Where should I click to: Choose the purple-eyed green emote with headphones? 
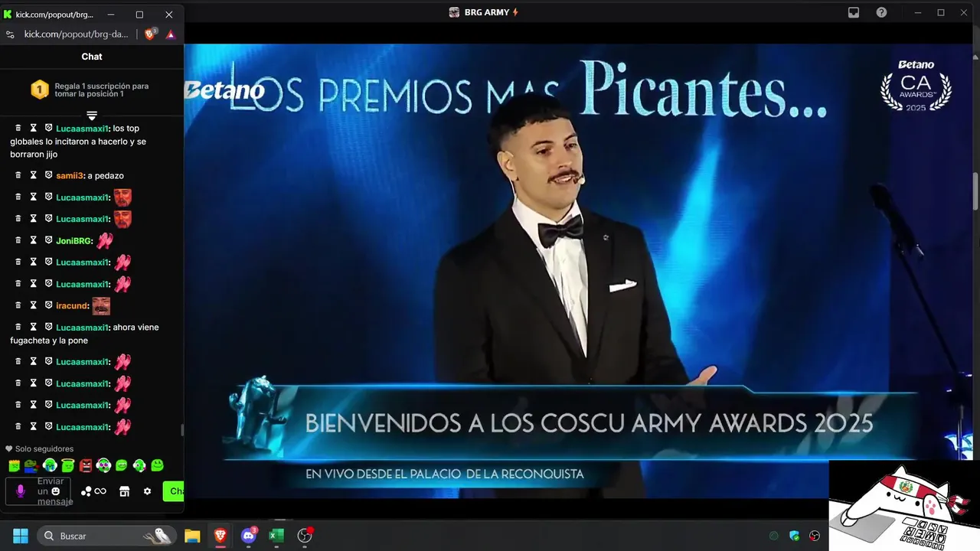pos(103,465)
